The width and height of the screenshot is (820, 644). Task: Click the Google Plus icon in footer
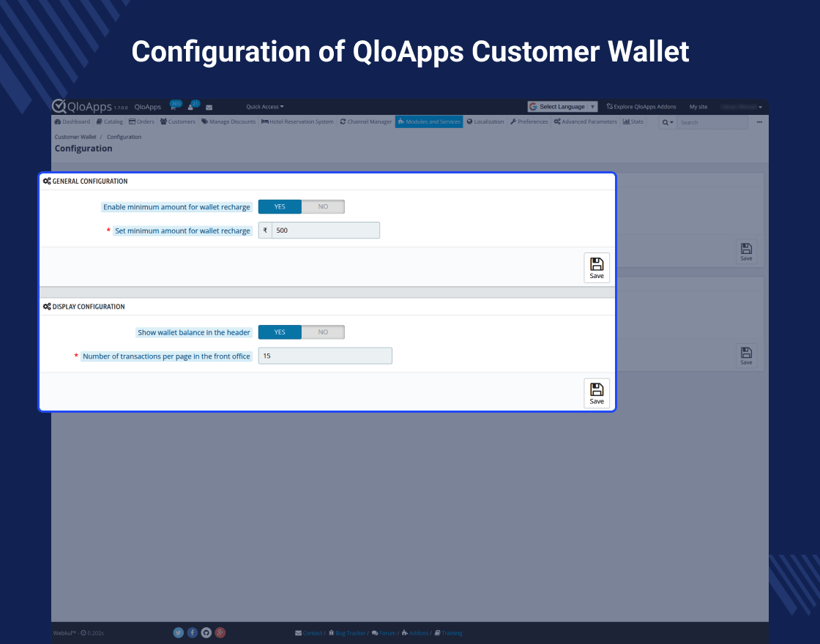[220, 632]
